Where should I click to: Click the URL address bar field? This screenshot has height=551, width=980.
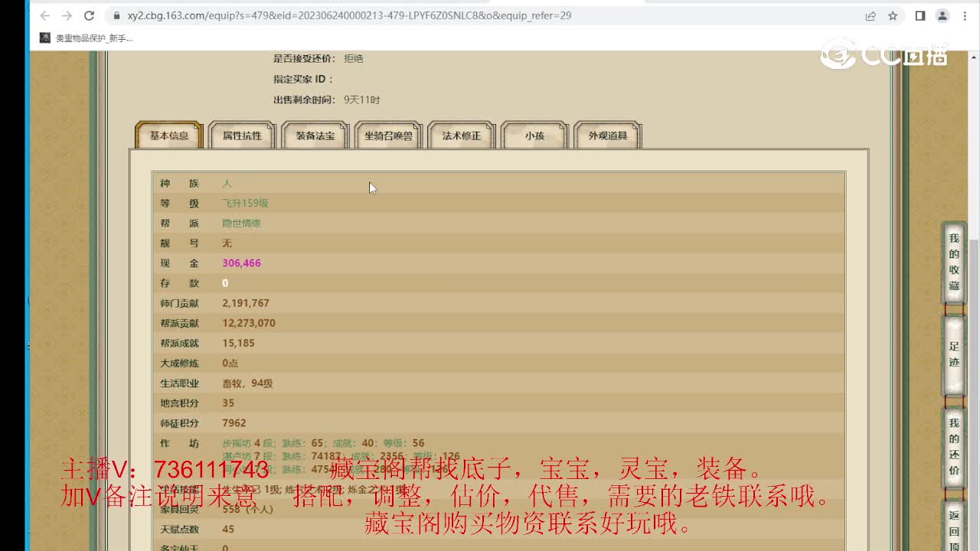tap(459, 15)
